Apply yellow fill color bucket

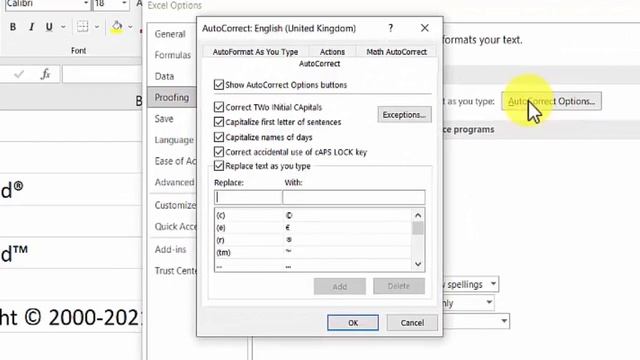tap(117, 27)
